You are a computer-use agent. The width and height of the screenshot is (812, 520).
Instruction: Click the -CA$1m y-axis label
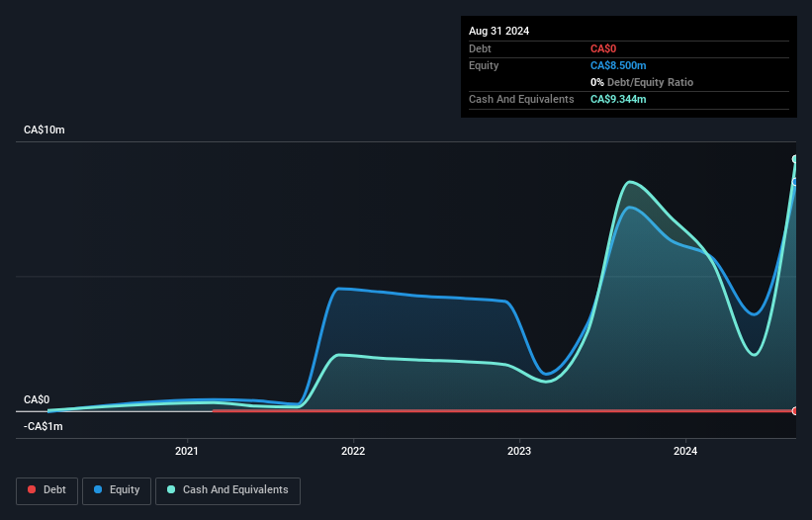[x=43, y=426]
